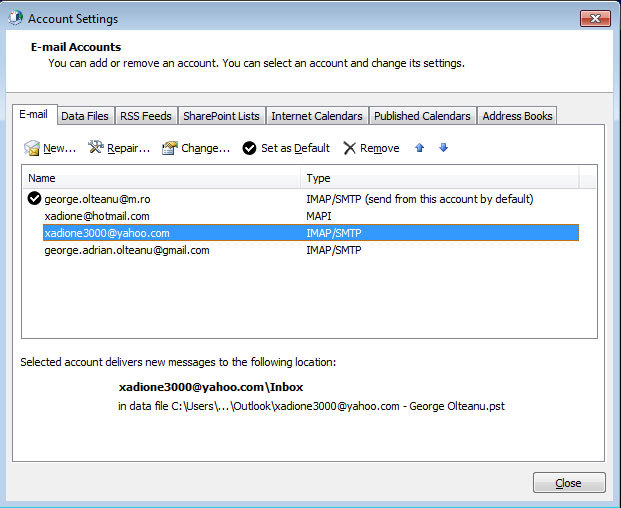Select george.olteanu@m.ro account
Image resolution: width=621 pixels, height=508 pixels.
tap(97, 199)
